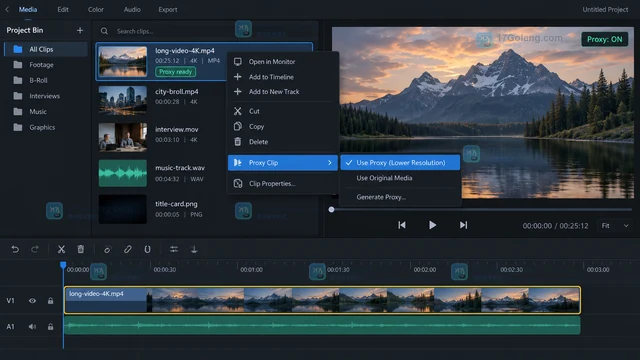Screen dimensions: 640x360
Task: Select the scissors cut tool icon
Action: [61, 249]
